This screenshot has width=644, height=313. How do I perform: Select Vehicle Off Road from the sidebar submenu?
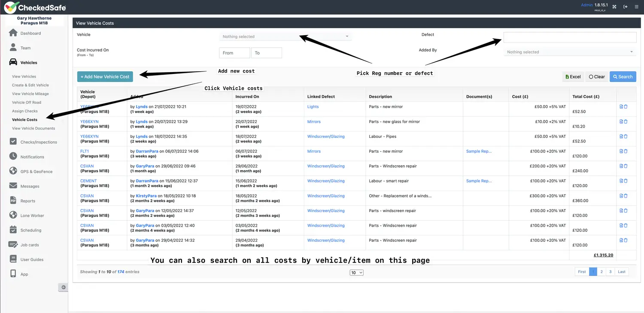pyautogui.click(x=27, y=102)
